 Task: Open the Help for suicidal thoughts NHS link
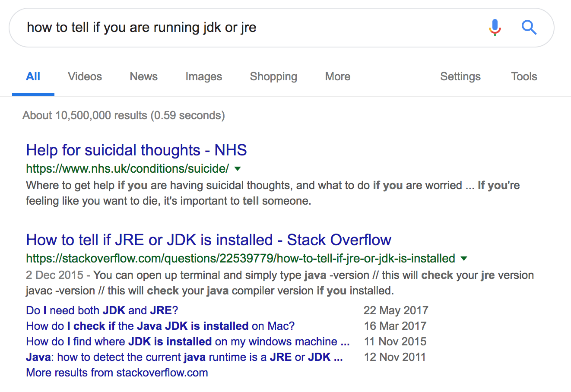point(136,150)
